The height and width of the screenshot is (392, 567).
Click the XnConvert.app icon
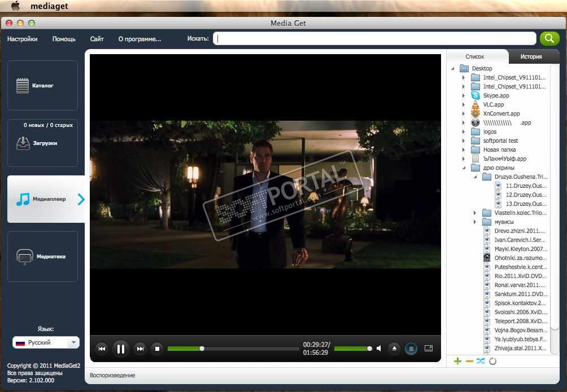click(x=476, y=113)
